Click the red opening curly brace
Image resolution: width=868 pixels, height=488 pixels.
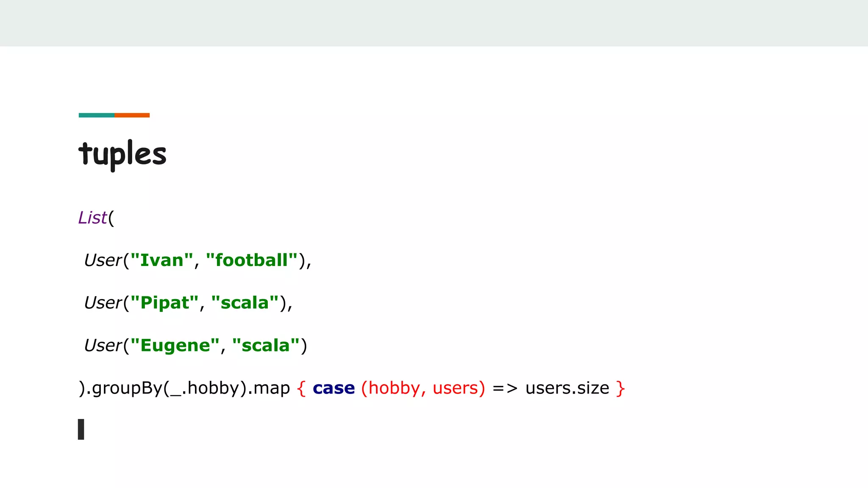click(x=301, y=388)
